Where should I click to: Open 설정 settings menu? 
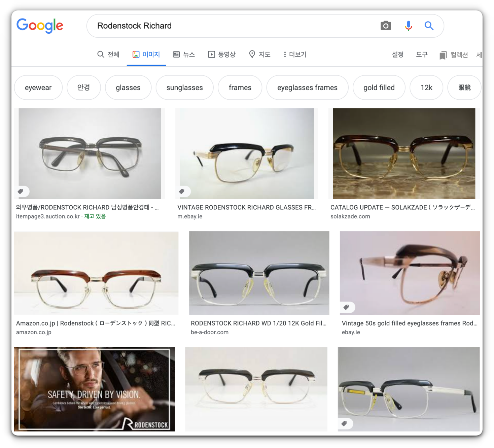[398, 55]
